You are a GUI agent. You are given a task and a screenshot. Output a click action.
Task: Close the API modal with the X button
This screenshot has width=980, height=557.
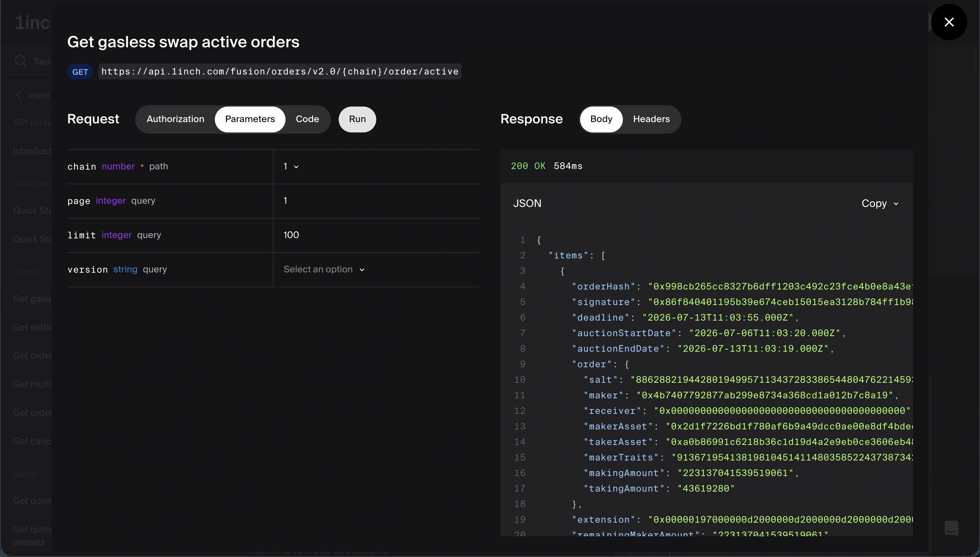pyautogui.click(x=949, y=22)
